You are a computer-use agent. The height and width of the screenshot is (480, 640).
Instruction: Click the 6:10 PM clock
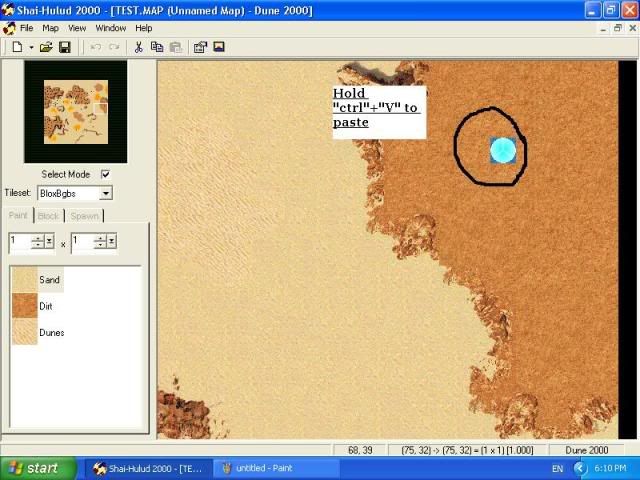[611, 468]
